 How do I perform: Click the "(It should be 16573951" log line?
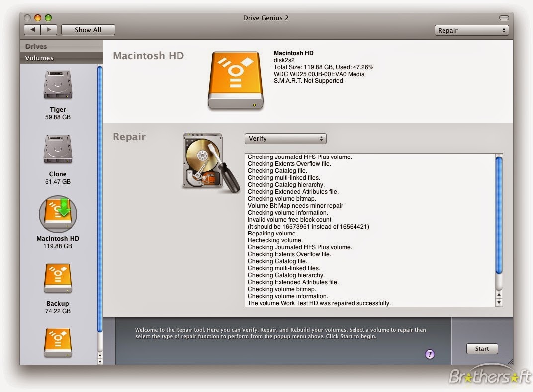point(308,226)
